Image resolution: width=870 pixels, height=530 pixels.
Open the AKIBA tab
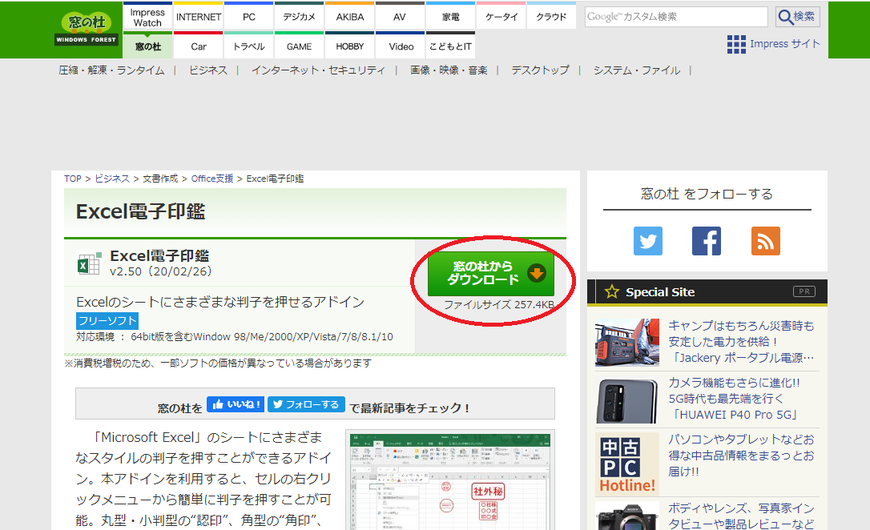pos(350,17)
